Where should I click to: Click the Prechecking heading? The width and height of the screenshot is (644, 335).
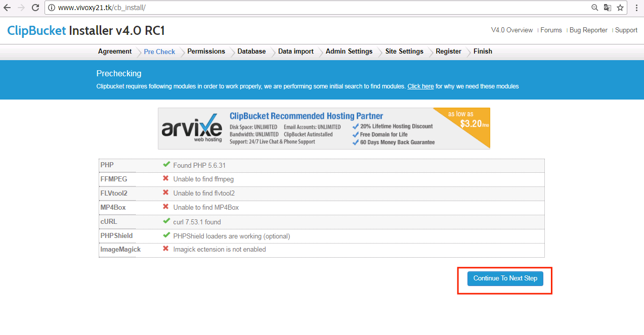point(119,74)
